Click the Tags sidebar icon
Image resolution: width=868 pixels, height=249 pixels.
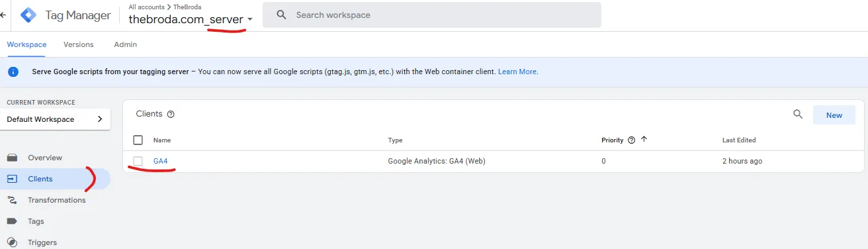click(12, 221)
